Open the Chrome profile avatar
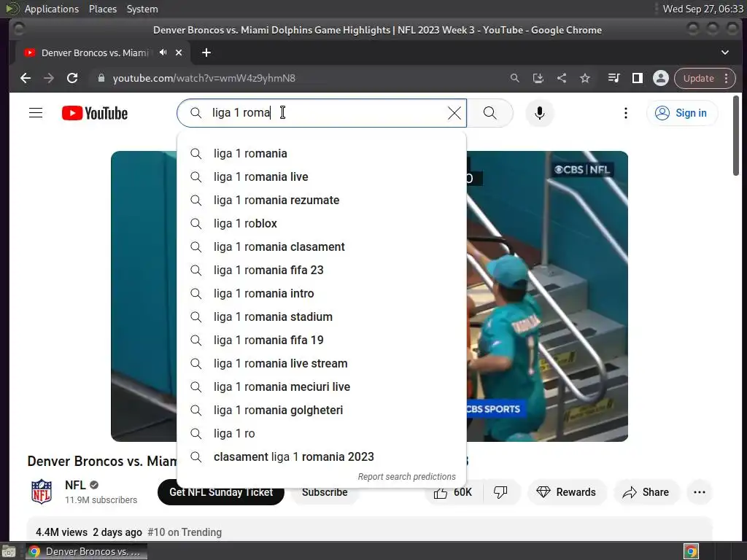 661,78
